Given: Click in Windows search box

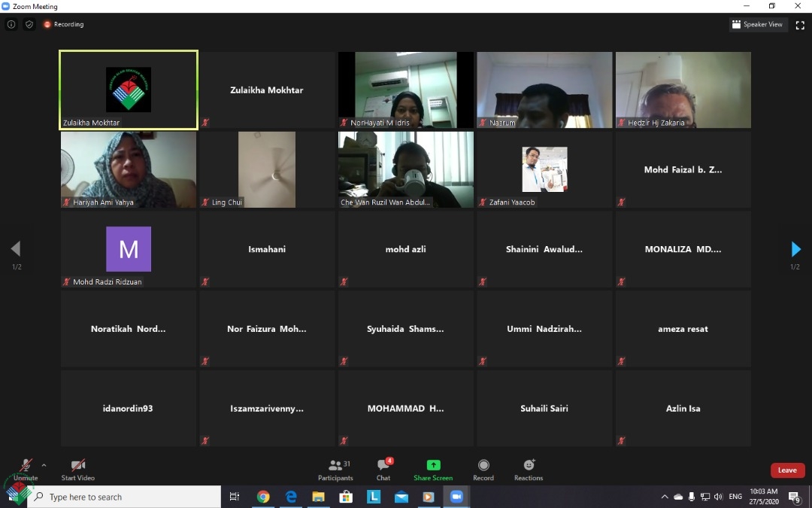Looking at the screenshot, I should pos(124,497).
